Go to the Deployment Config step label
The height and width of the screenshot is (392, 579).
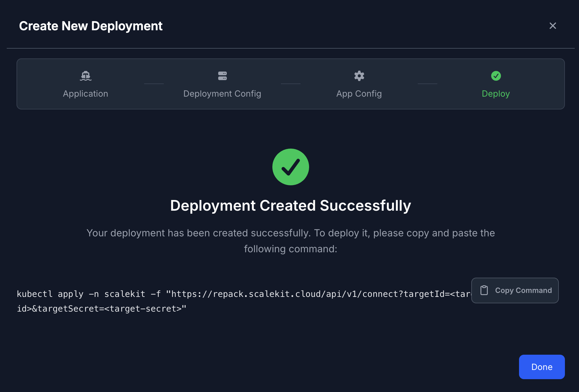(x=222, y=94)
